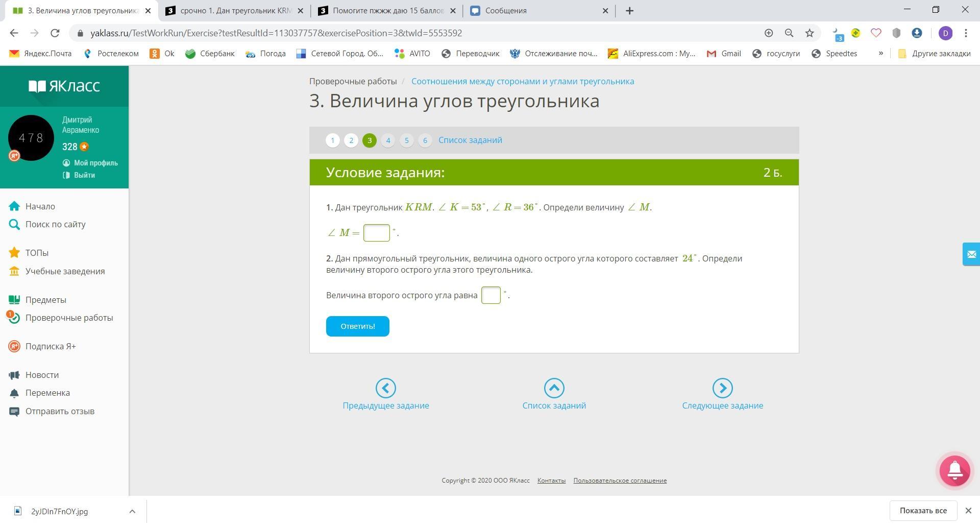
Task: Open the госуслуги bookmark
Action: 776,54
